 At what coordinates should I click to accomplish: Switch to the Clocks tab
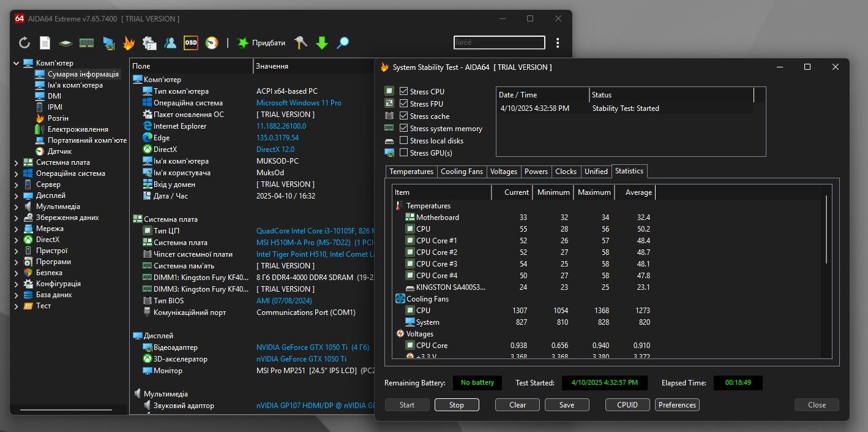click(x=566, y=172)
